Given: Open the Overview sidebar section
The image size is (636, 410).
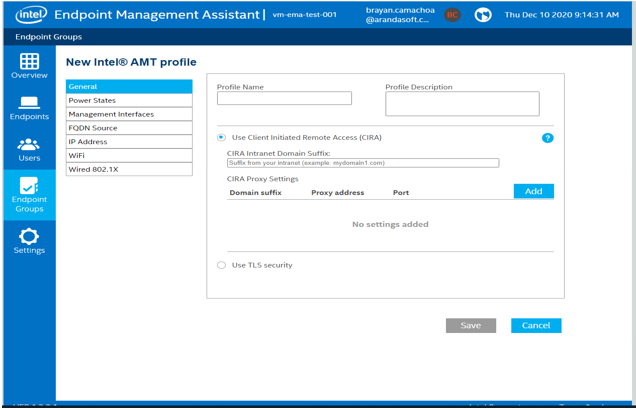Looking at the screenshot, I should pyautogui.click(x=29, y=66).
